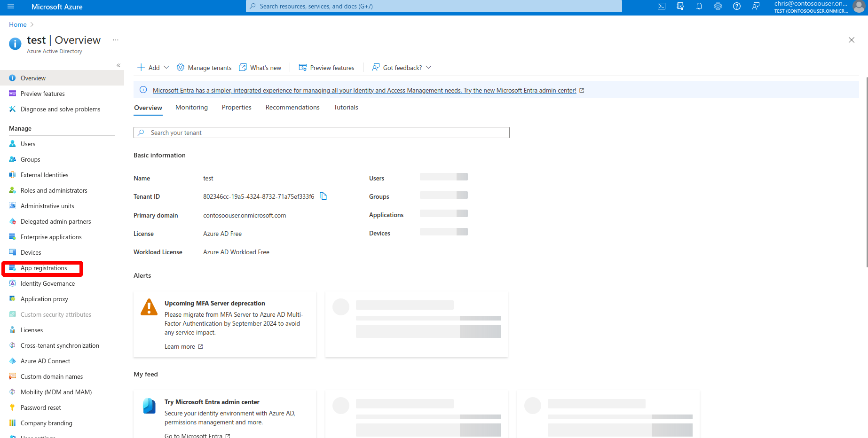The height and width of the screenshot is (438, 868).
Task: Click the Administrative units icon
Action: pyautogui.click(x=13, y=206)
